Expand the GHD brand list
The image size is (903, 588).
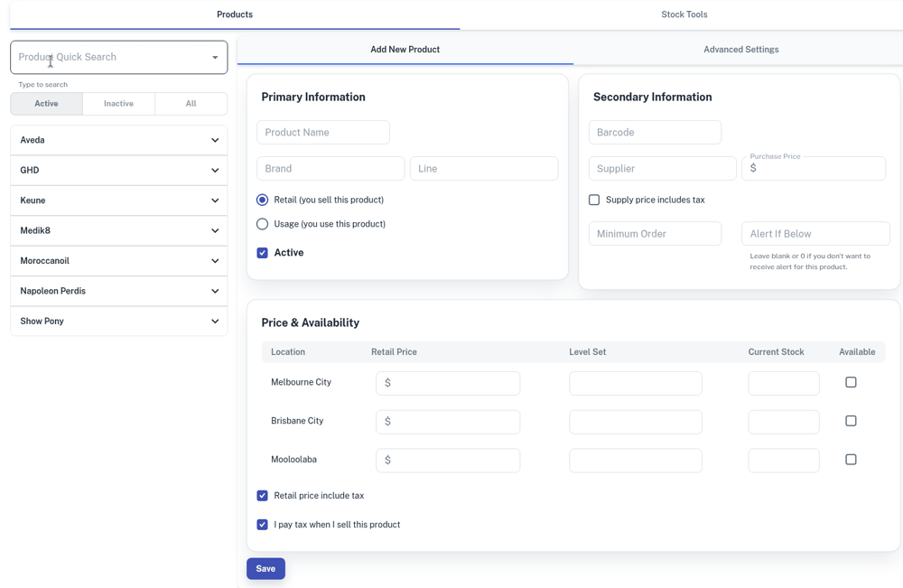(x=215, y=171)
